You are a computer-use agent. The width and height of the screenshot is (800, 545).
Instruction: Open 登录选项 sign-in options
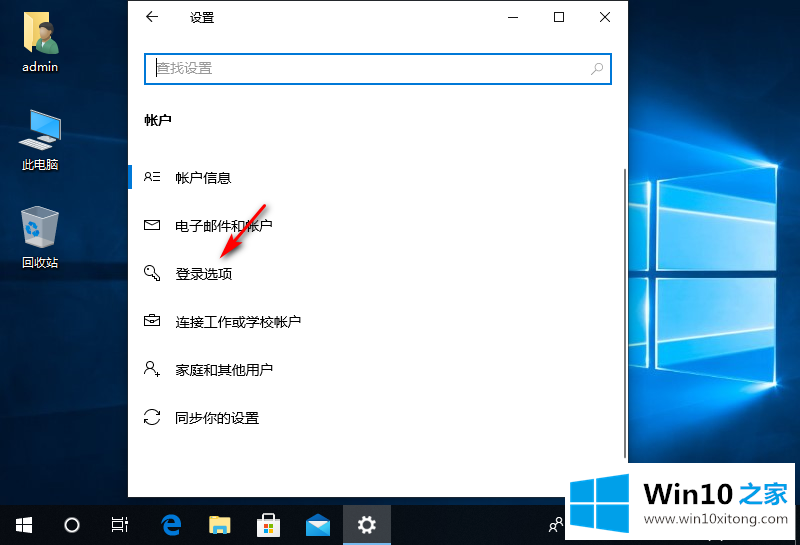(203, 274)
